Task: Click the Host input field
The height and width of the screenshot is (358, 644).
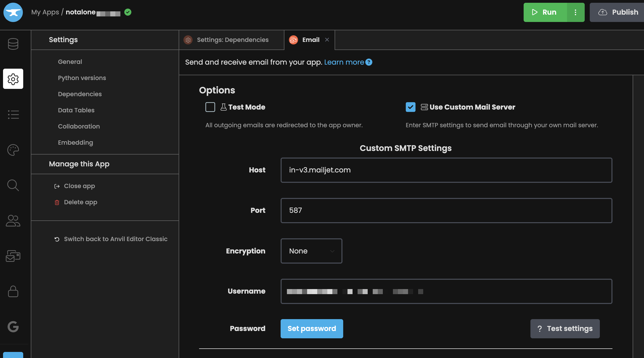Action: click(x=446, y=170)
